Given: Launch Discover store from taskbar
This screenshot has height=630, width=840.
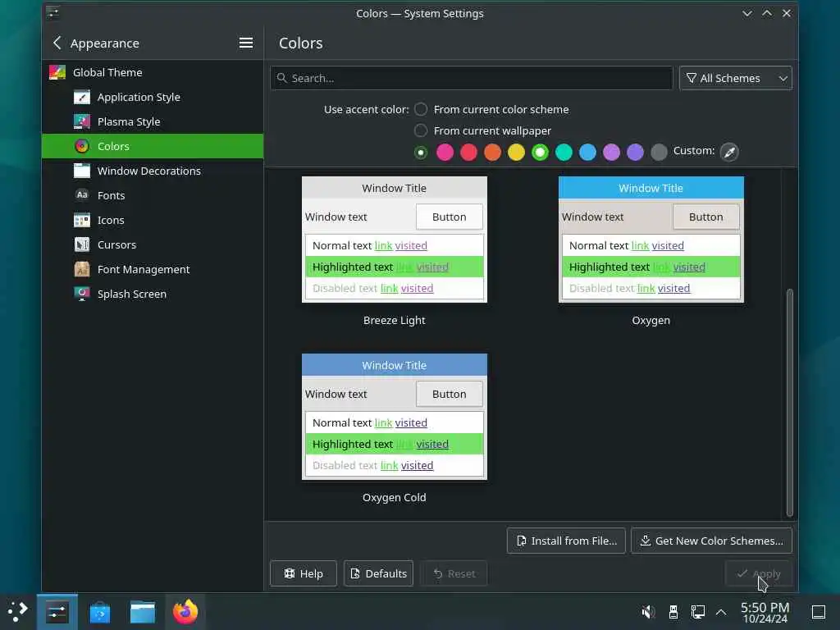Looking at the screenshot, I should [x=99, y=612].
